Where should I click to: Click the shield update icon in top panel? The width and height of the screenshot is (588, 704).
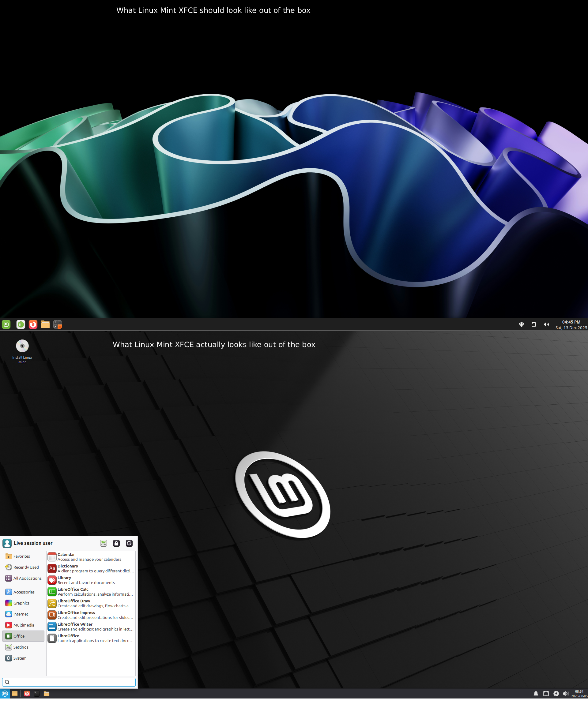point(521,324)
